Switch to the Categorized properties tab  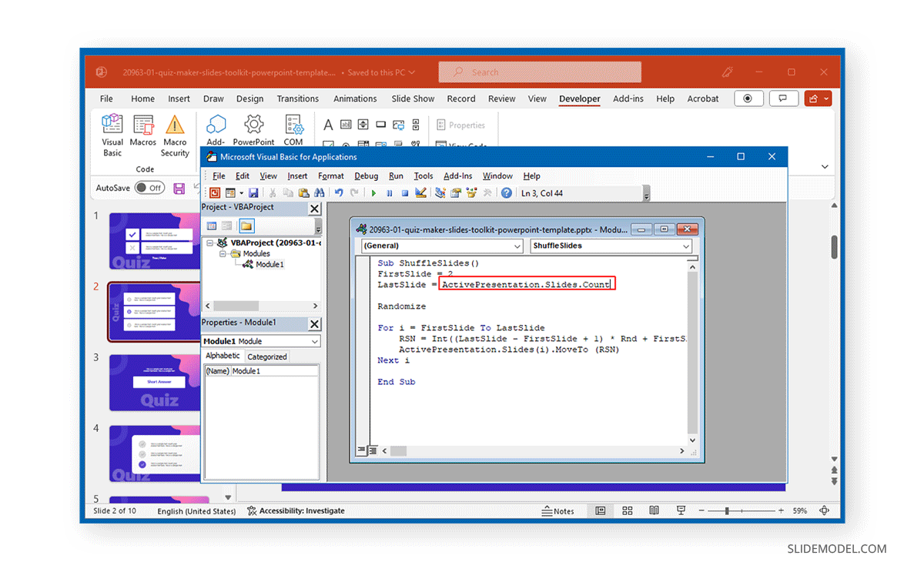[267, 356]
